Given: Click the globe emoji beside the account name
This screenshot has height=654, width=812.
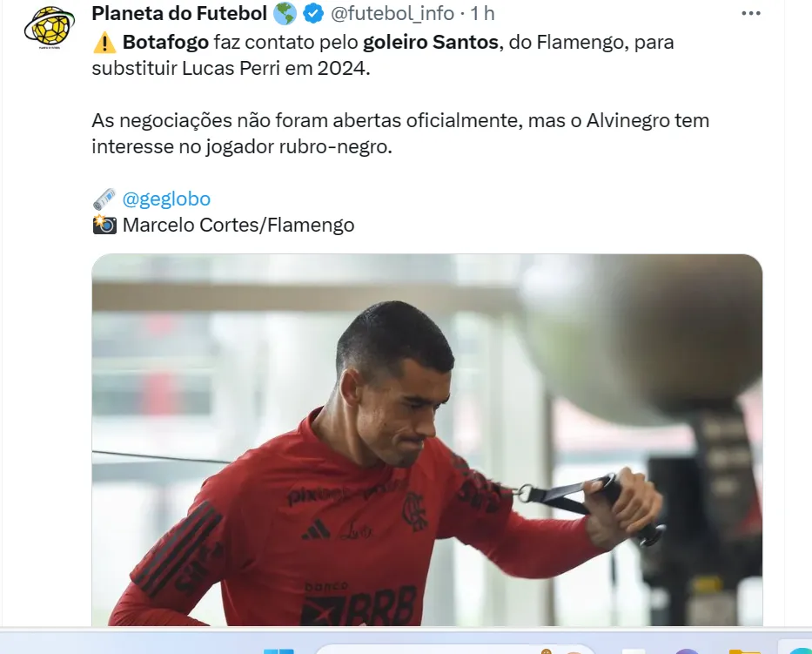Looking at the screenshot, I should coord(285,13).
